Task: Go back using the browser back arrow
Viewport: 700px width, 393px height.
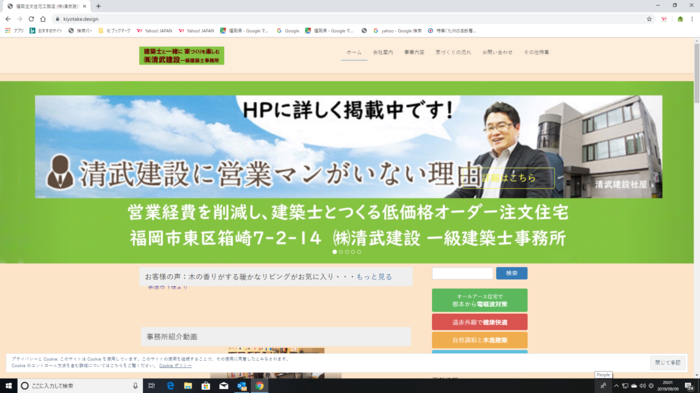Action: pos(8,19)
